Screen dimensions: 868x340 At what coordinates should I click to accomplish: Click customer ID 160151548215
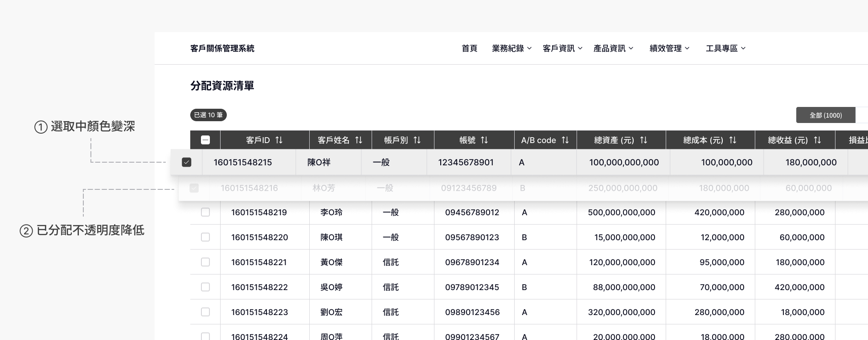[x=243, y=162]
